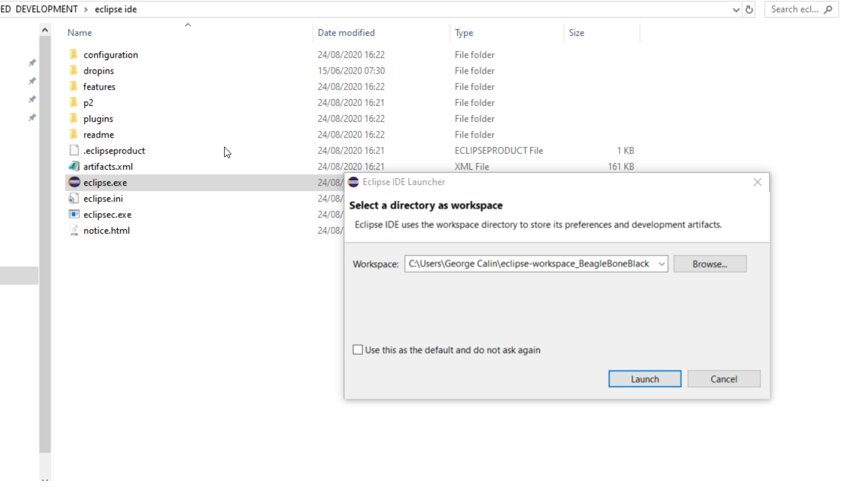Click the breadcrumb chevron before 'eclipse ide'

[86, 10]
